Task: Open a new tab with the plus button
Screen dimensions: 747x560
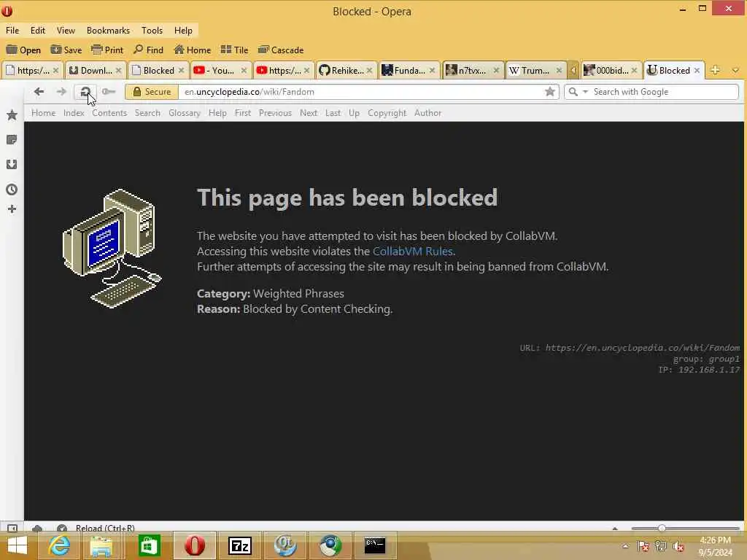Action: (x=715, y=70)
